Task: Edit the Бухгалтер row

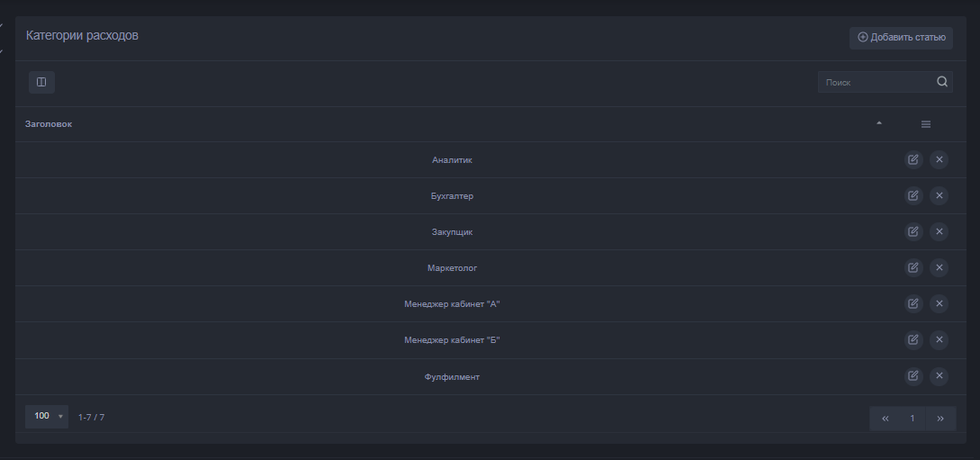Action: [x=913, y=196]
